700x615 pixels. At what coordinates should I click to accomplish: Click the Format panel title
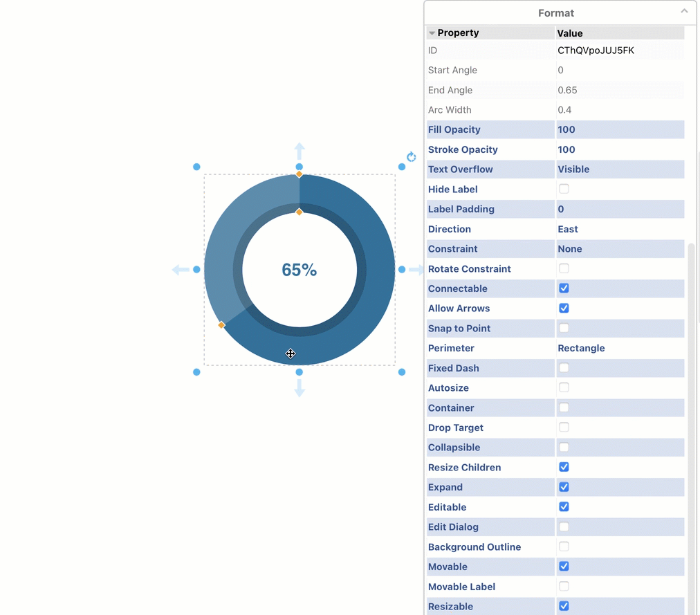[556, 13]
